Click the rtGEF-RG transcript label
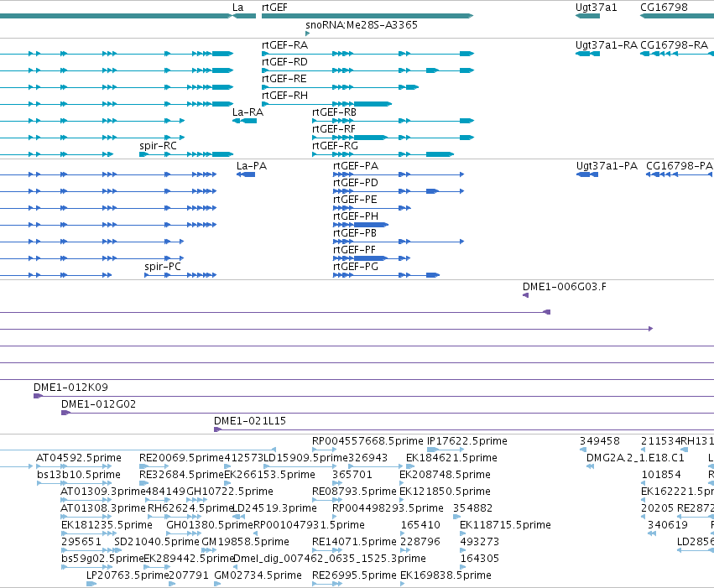This screenshot has height=588, width=714. 335,146
